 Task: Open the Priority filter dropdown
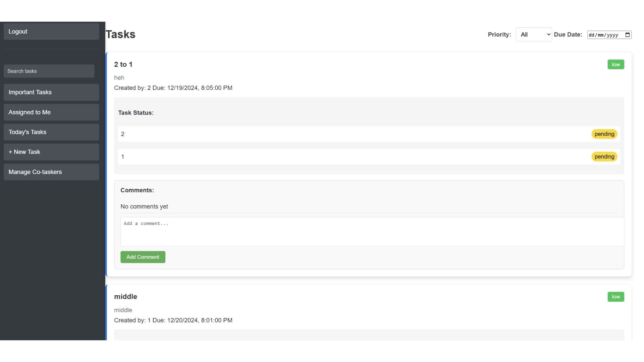point(534,35)
